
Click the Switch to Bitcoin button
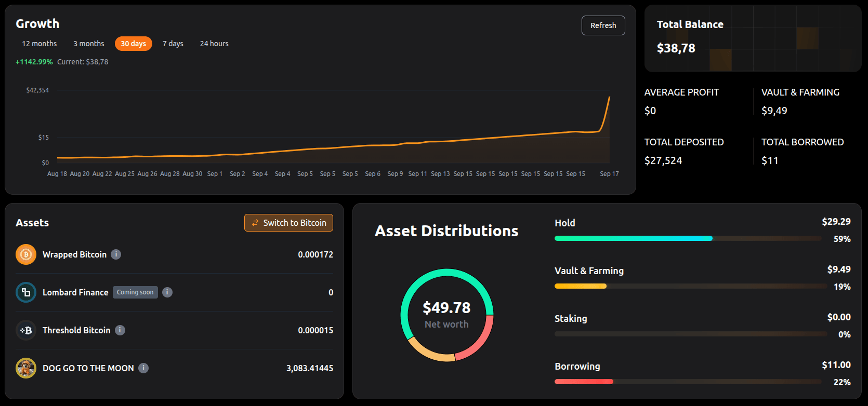coord(289,223)
